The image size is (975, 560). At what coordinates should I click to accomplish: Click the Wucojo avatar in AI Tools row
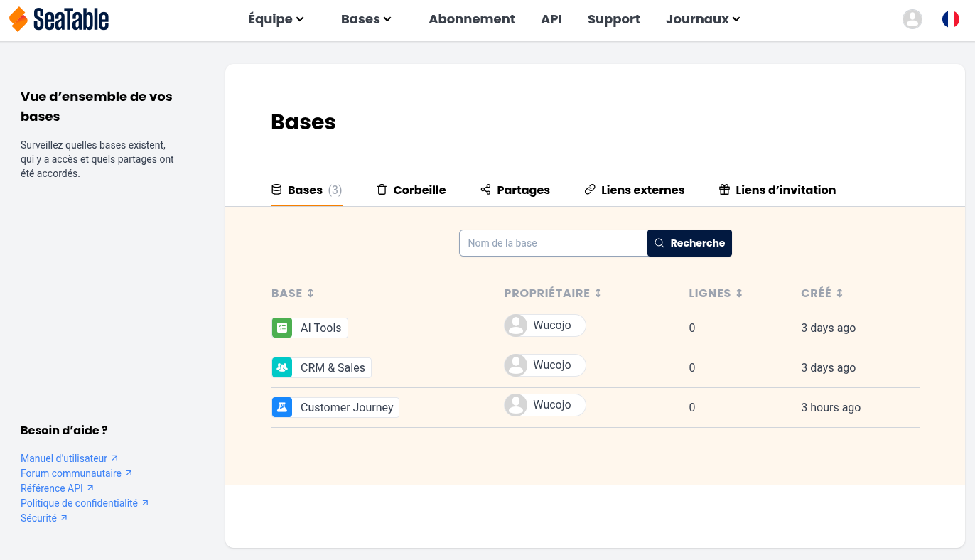(x=515, y=325)
